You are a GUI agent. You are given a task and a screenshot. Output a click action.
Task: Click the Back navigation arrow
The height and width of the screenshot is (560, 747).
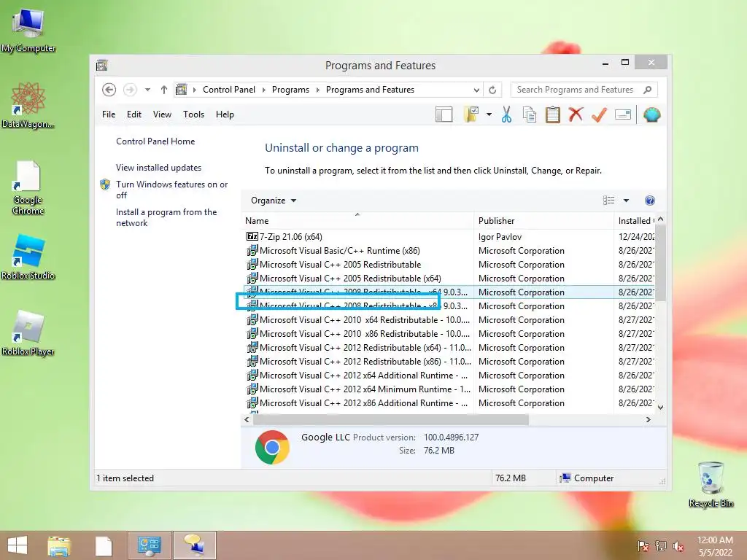tap(109, 90)
